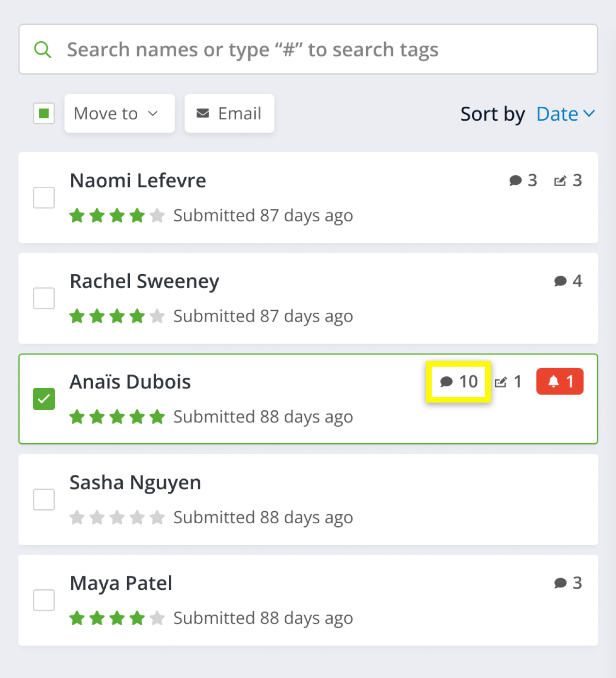The width and height of the screenshot is (616, 678).
Task: Click the notification bell badge on Anaïs Dubois
Action: (559, 381)
